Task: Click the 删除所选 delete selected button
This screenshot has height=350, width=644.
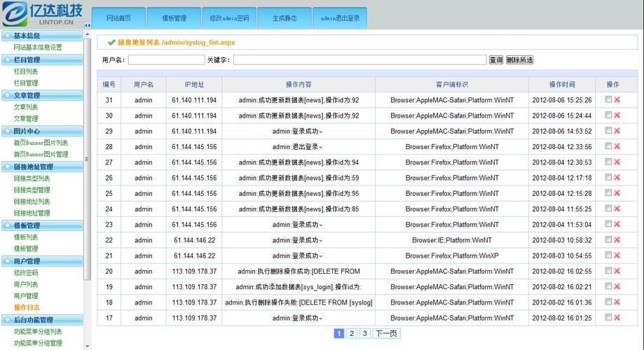Action: 520,60
